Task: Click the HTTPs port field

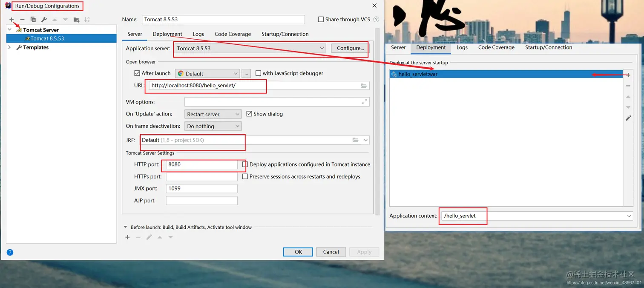Action: pos(201,176)
